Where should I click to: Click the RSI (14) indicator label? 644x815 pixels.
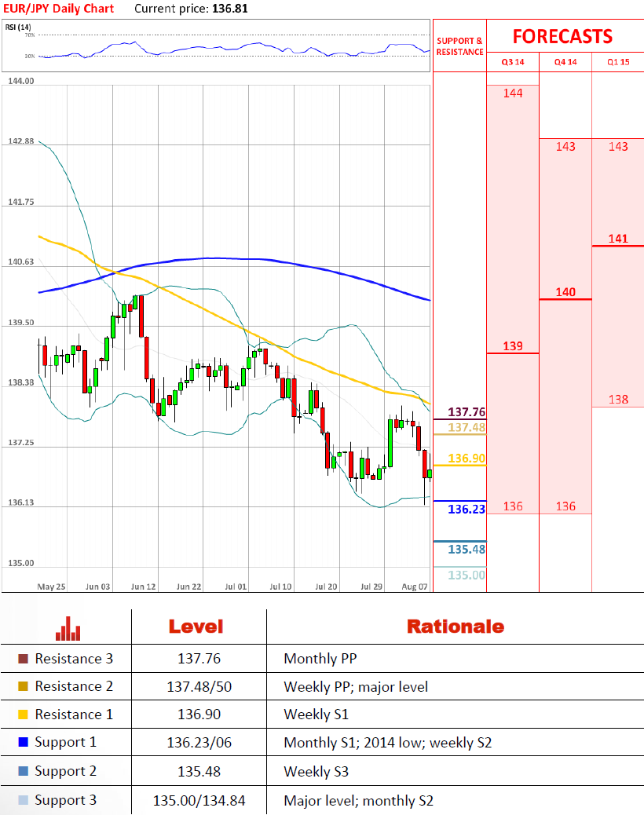click(x=18, y=27)
